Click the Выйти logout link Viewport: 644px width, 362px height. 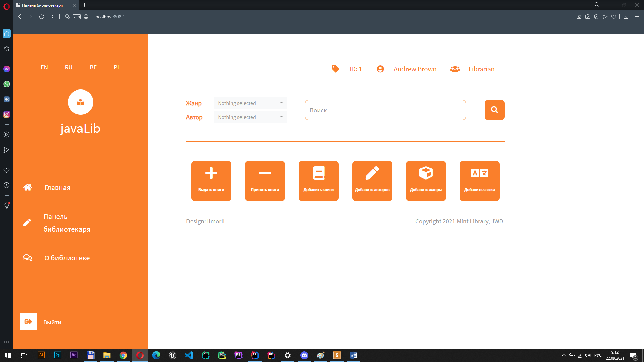52,322
